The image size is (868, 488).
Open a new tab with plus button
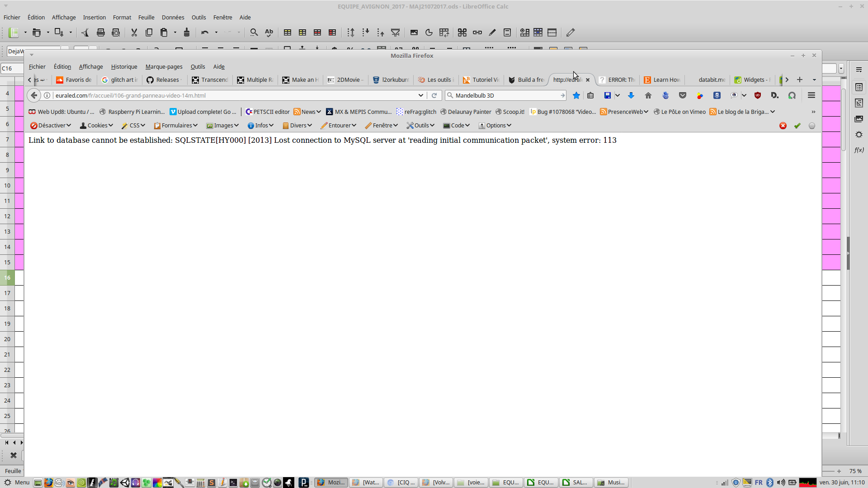800,80
